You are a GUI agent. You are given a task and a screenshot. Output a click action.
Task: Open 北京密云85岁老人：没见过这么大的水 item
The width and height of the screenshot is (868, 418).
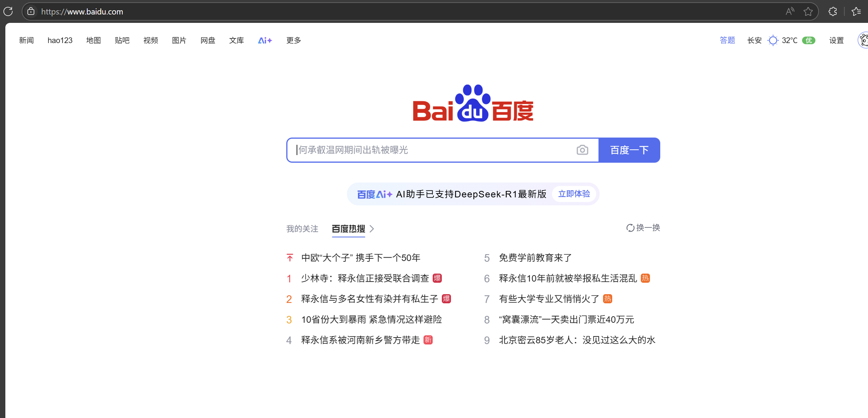pos(577,340)
